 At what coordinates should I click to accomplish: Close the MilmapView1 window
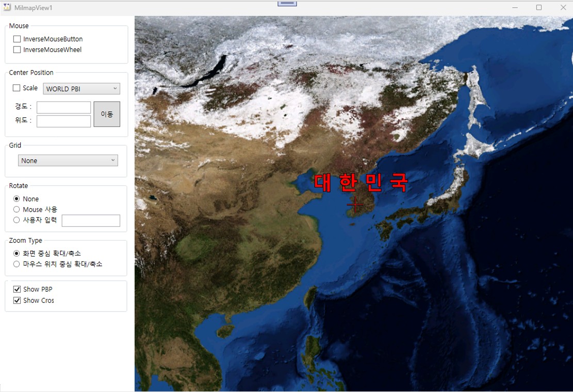point(563,8)
